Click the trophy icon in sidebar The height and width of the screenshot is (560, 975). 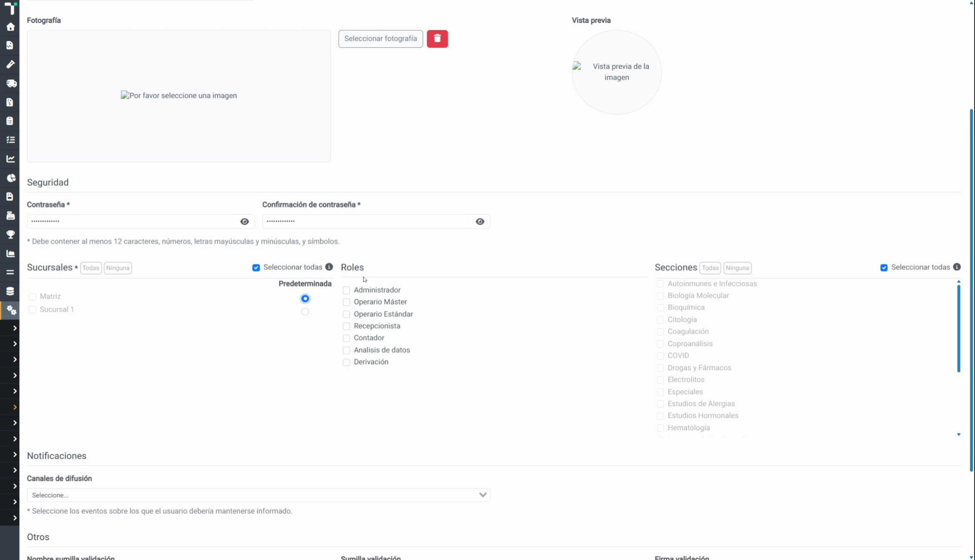click(x=10, y=234)
